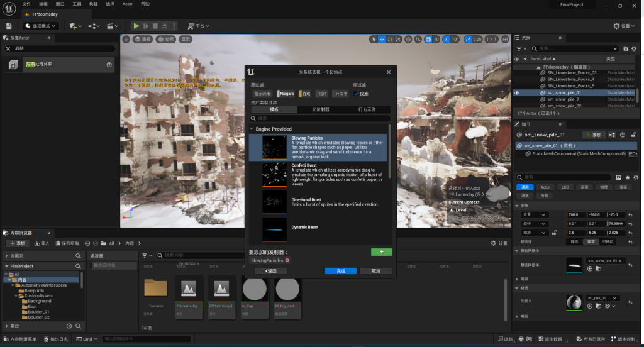Image resolution: width=644 pixels, height=347 pixels.
Task: Toggle the 显示所有 filter in dialog
Action: tap(262, 94)
